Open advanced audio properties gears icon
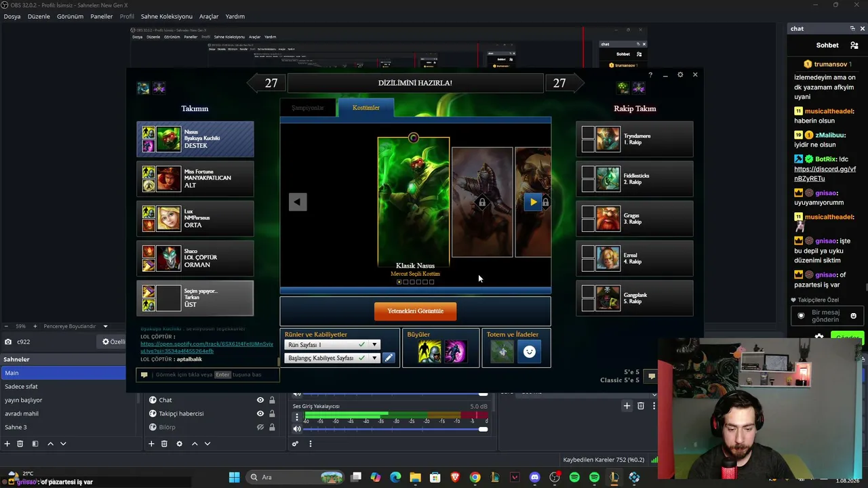The width and height of the screenshot is (868, 488). [x=295, y=444]
